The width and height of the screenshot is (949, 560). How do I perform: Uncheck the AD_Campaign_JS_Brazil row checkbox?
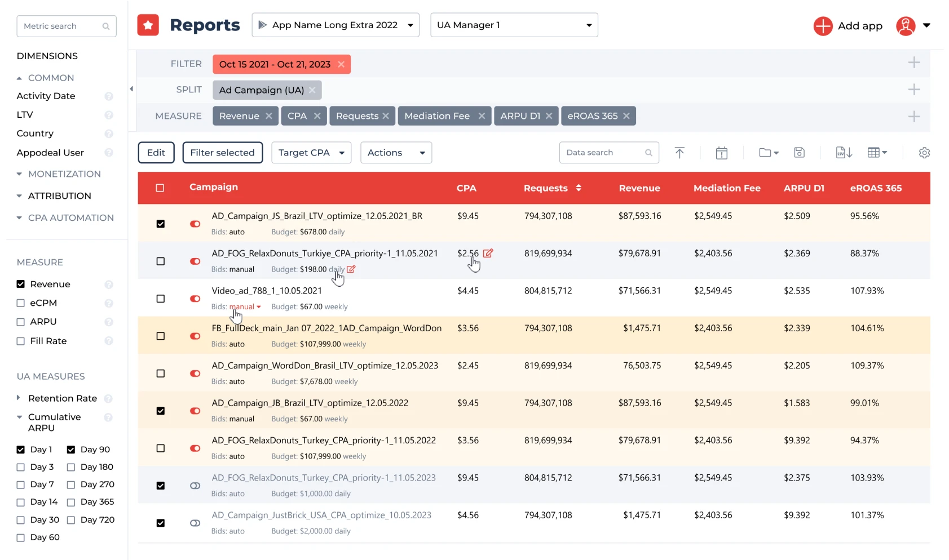click(161, 224)
